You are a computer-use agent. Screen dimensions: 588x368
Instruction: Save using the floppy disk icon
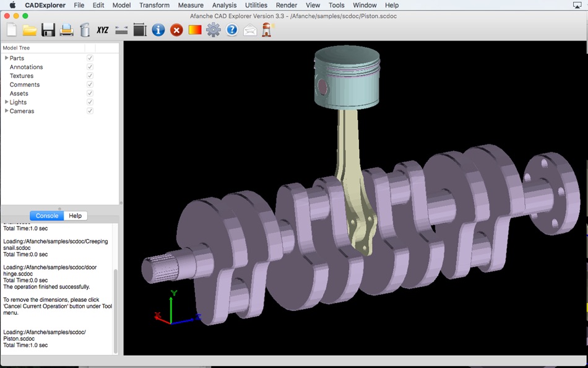coord(48,30)
